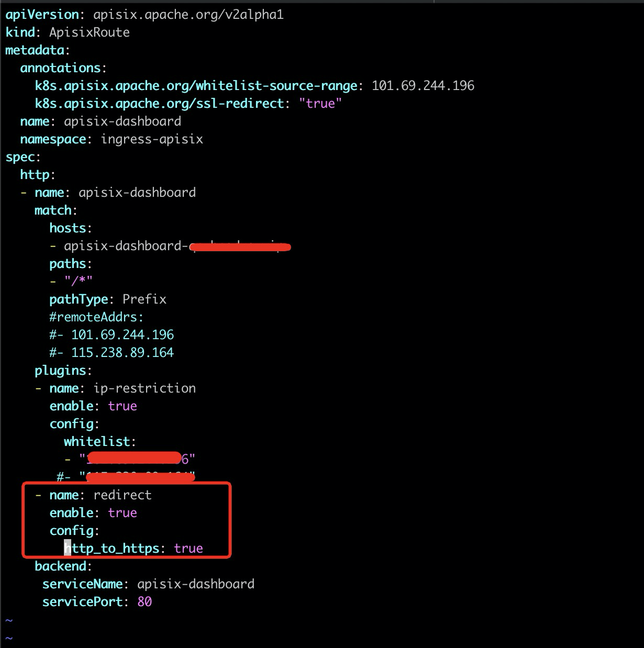Click the apisix-dashboard- host entry
Screen dimensions: 644x648
[177, 246]
